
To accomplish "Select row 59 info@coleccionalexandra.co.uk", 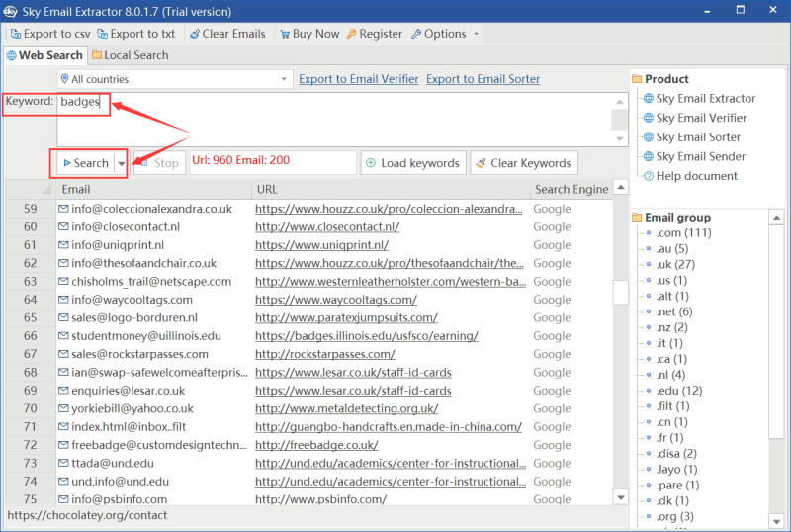I will [152, 209].
